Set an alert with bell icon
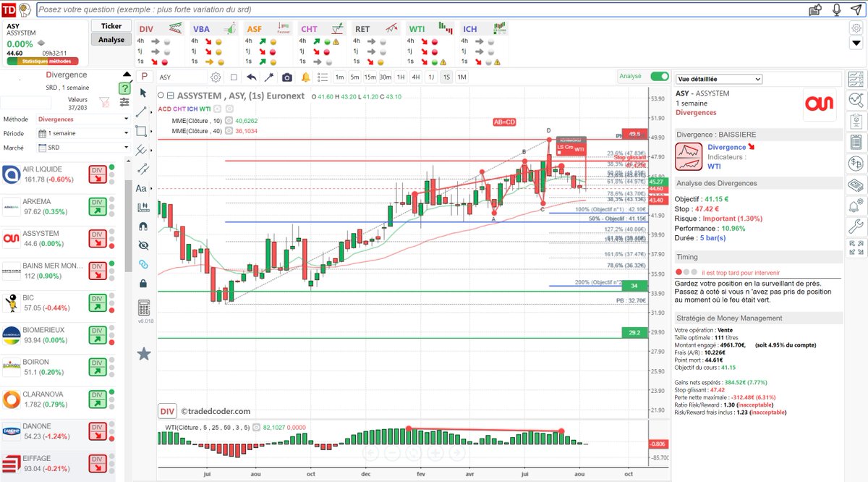Viewport: 868px width, 482px height. [x=305, y=77]
